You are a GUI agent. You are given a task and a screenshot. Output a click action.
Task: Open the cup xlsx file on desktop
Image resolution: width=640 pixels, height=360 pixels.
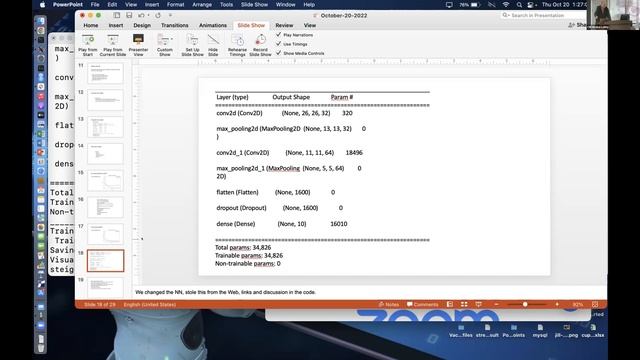coord(593,331)
